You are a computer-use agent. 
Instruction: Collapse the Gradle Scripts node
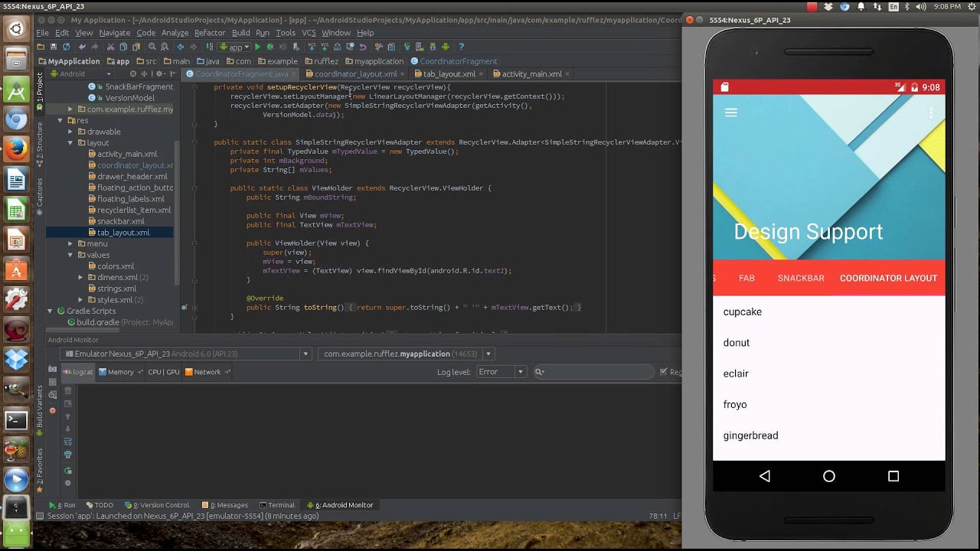pos(51,311)
